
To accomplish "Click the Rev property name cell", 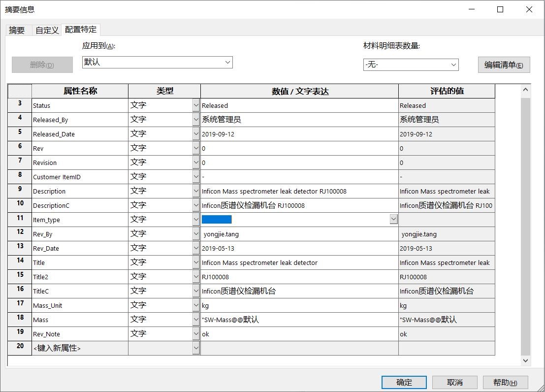I will click(80, 148).
